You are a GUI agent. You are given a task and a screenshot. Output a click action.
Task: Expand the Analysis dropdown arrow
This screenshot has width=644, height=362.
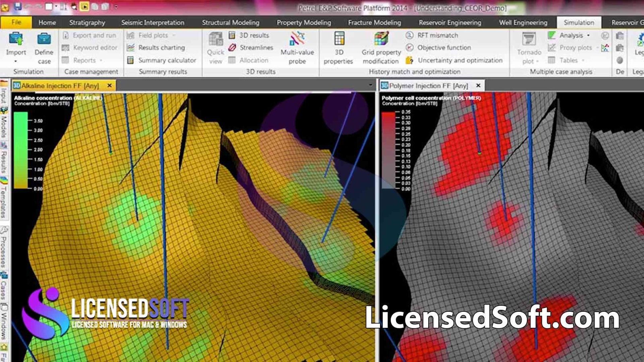tap(588, 36)
